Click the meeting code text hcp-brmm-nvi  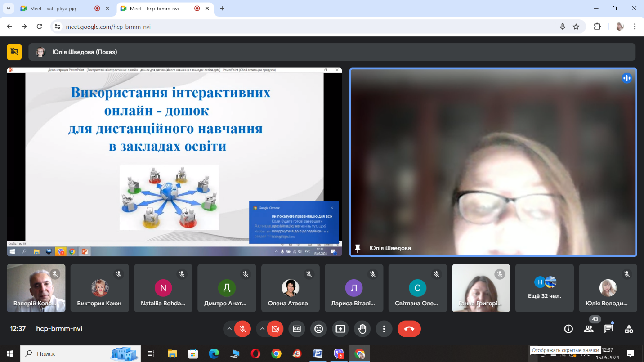pos(59,329)
